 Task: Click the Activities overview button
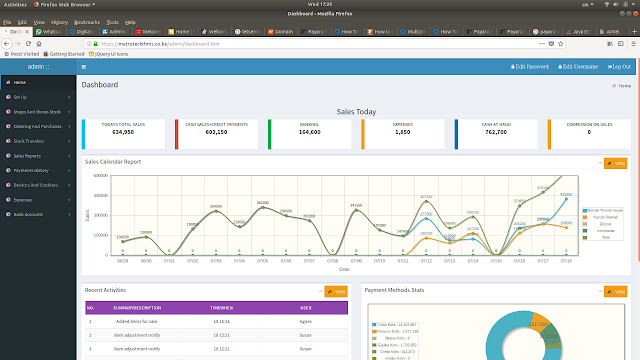15,4
